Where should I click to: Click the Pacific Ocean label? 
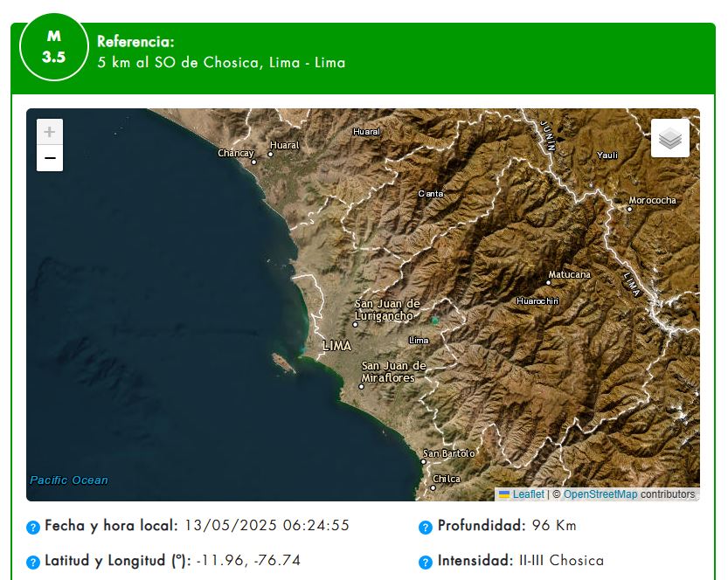point(69,480)
